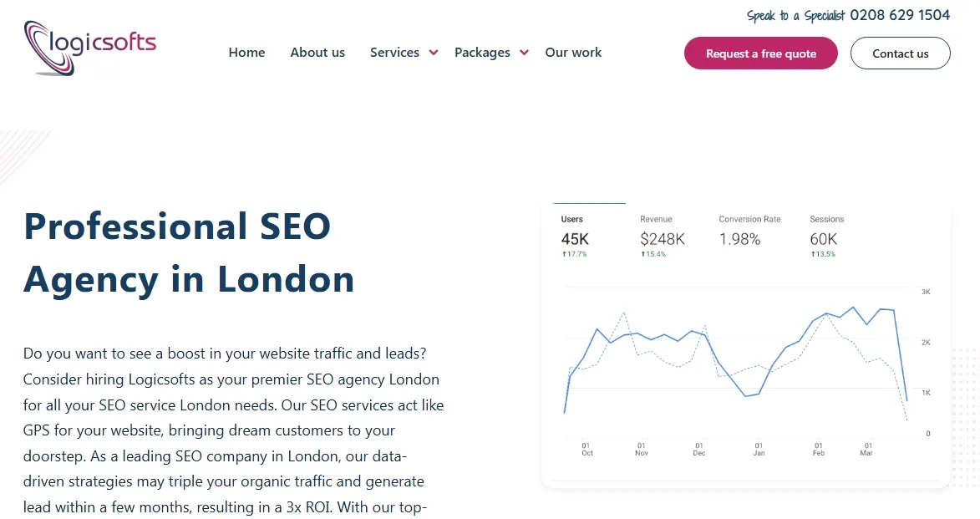This screenshot has height=519, width=980.
Task: Click the 01 Jan chart axis marker
Action: point(759,449)
